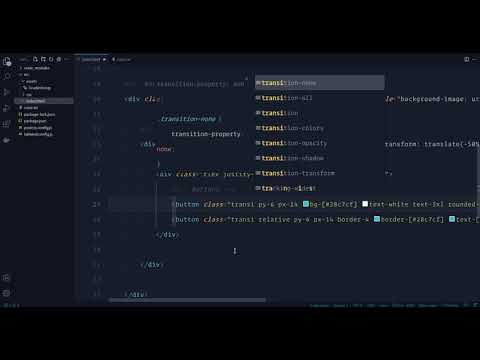The image size is (480, 360).
Task: Click the New Folder icon in Explorer header
Action: pyautogui.click(x=43, y=59)
